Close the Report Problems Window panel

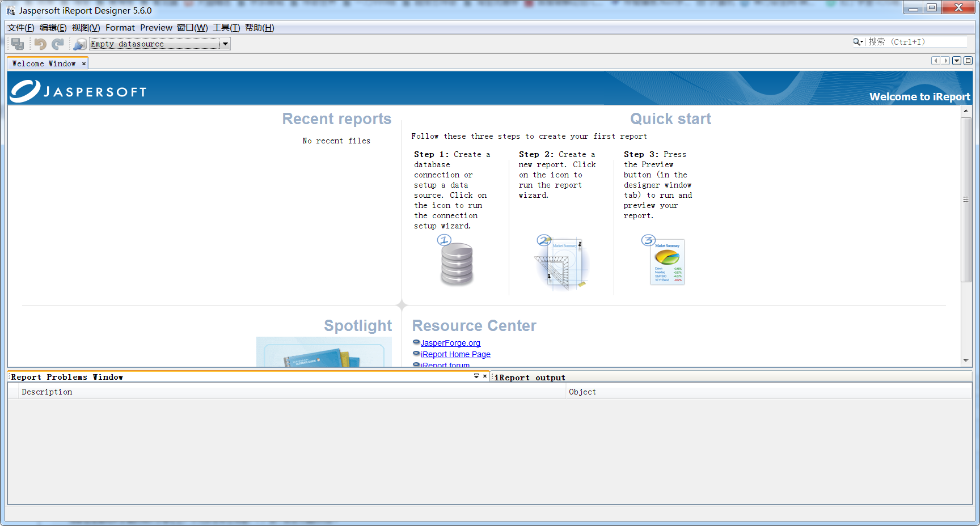pos(485,376)
